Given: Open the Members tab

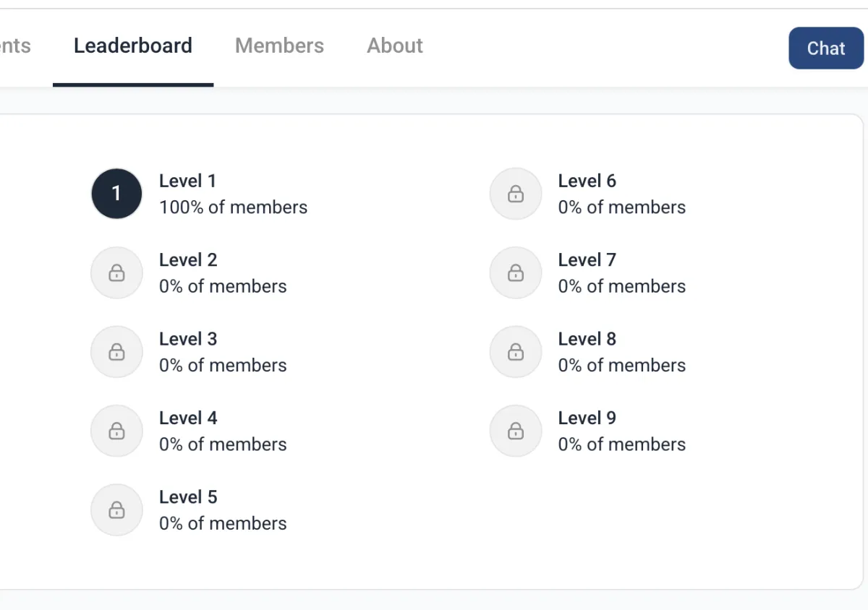Looking at the screenshot, I should (x=279, y=46).
